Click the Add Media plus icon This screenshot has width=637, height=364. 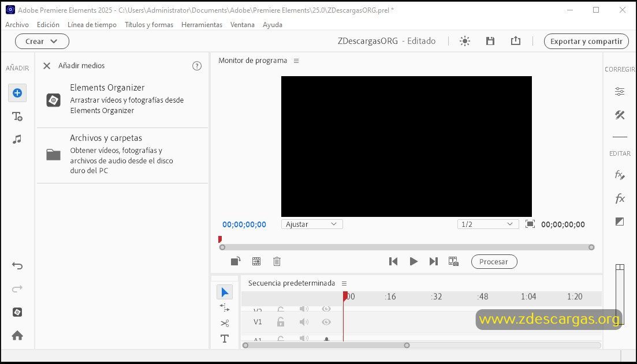17,93
